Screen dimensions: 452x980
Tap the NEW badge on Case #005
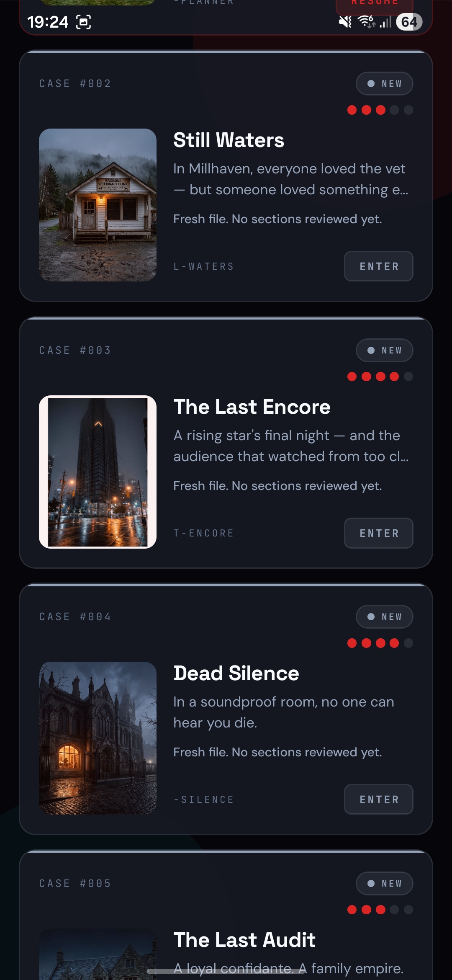(x=385, y=883)
